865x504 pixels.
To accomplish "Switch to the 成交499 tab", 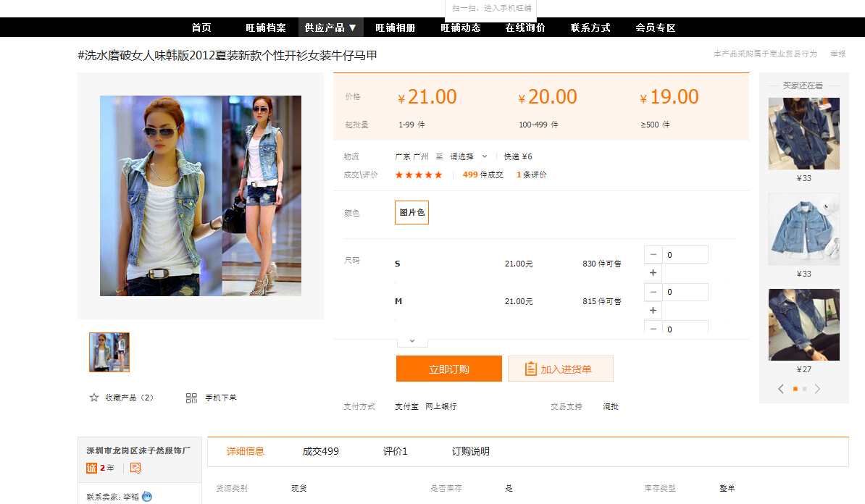I will (320, 451).
